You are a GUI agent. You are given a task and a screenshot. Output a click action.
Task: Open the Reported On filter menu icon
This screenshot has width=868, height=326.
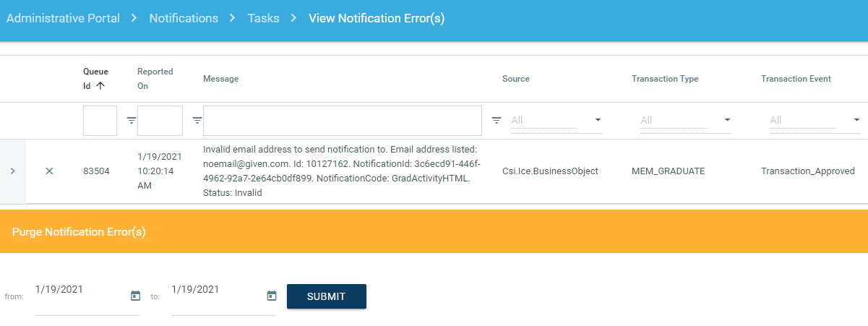tap(197, 121)
